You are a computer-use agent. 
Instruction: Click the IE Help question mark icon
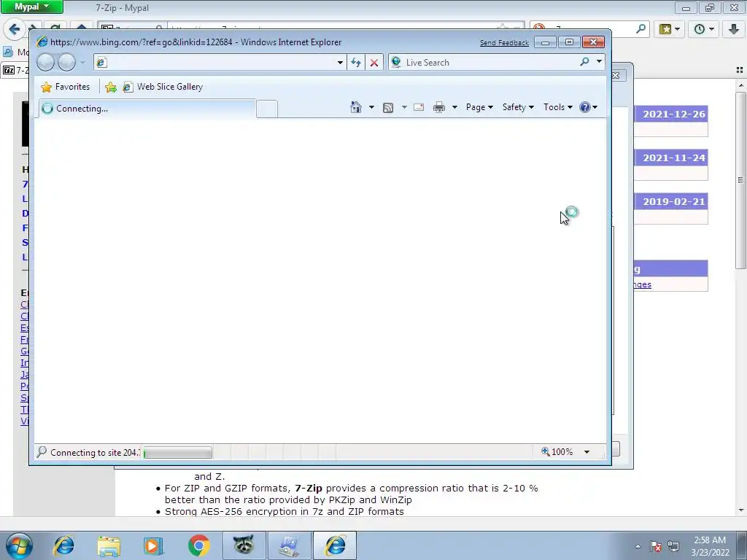pos(585,107)
